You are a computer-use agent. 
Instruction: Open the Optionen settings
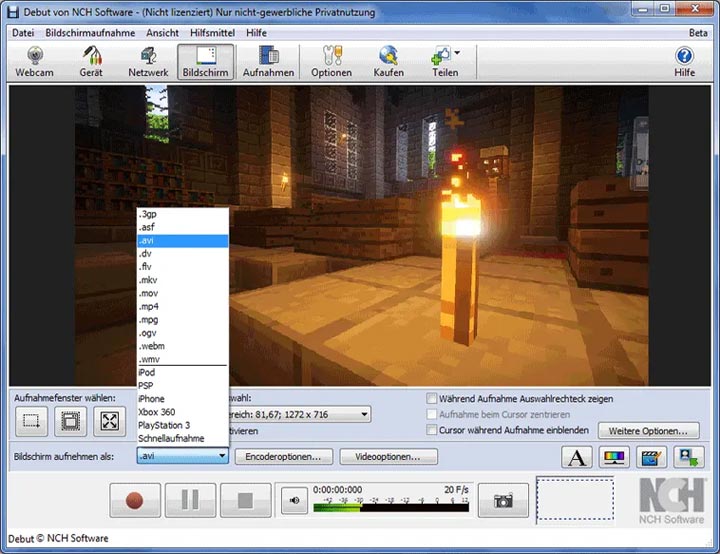[x=332, y=62]
